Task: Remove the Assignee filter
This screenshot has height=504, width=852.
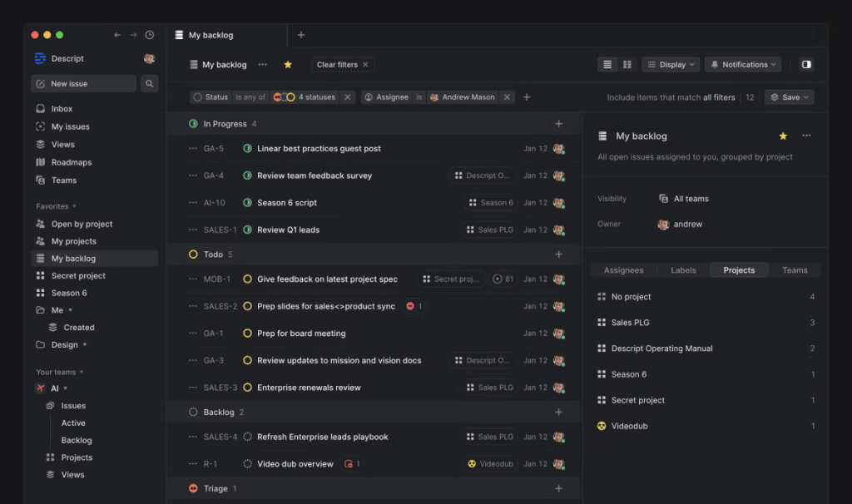Action: coord(507,97)
